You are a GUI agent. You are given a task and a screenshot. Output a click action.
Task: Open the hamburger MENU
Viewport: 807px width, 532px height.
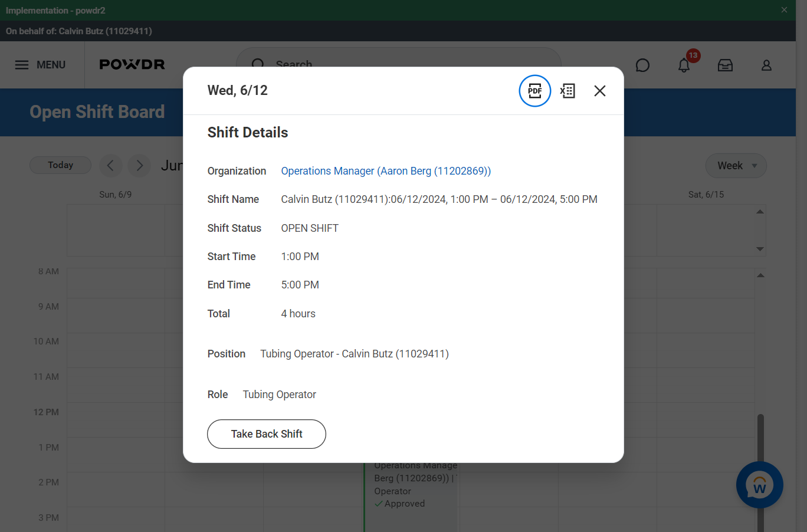coord(40,65)
